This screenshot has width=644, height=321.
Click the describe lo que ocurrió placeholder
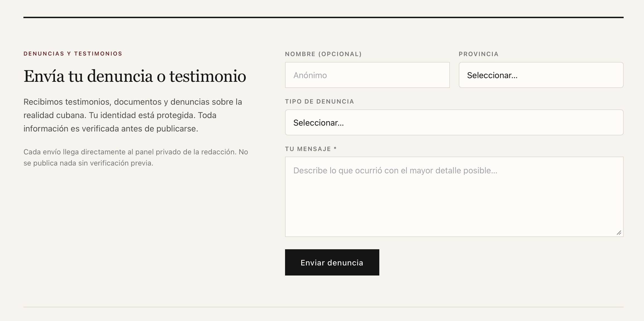coord(395,170)
